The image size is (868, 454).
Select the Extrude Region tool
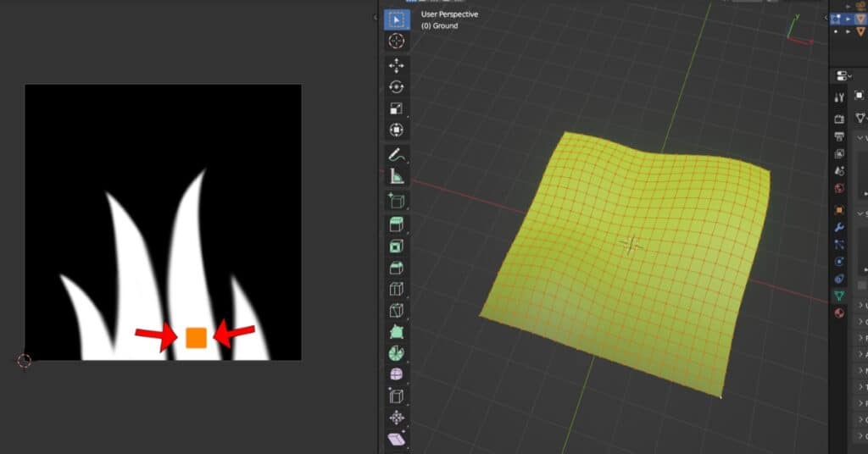(x=397, y=225)
